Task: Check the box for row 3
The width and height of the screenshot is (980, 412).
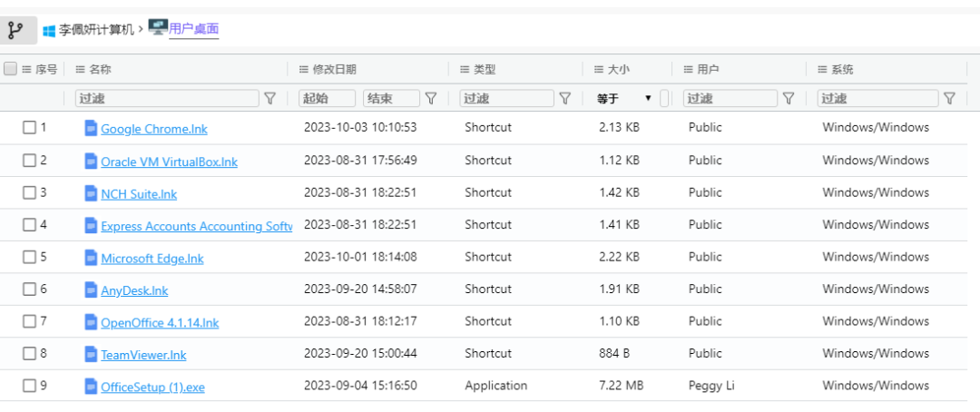Action: coord(29,192)
